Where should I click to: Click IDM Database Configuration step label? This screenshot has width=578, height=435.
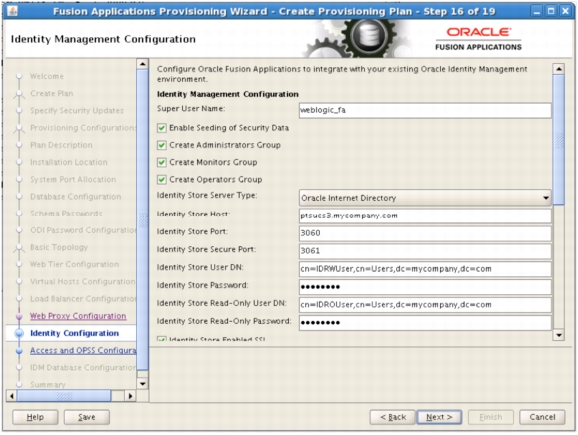pos(83,368)
